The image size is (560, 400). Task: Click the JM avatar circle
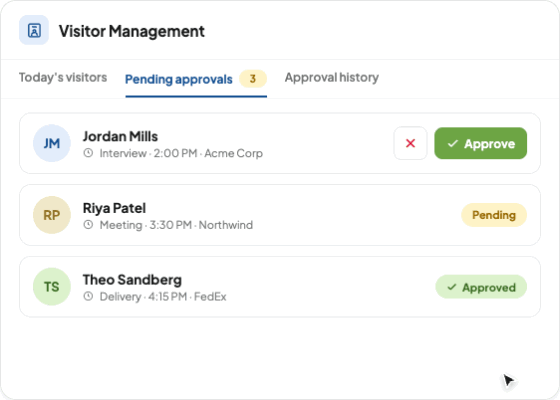[52, 143]
